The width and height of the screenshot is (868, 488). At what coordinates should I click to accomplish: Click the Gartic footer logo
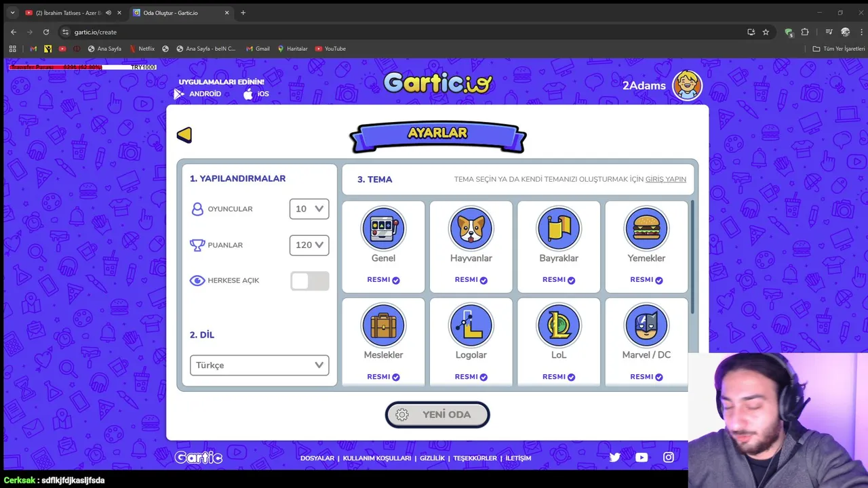coord(198,457)
